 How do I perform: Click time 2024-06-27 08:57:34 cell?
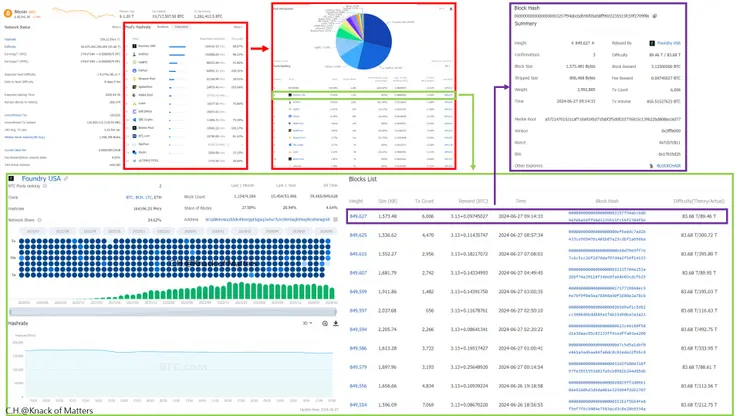(x=521, y=235)
